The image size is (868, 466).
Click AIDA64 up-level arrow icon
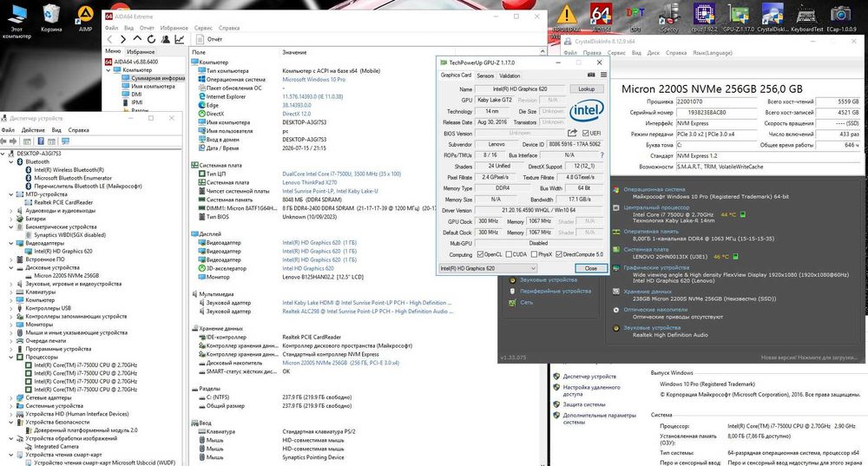tap(137, 39)
